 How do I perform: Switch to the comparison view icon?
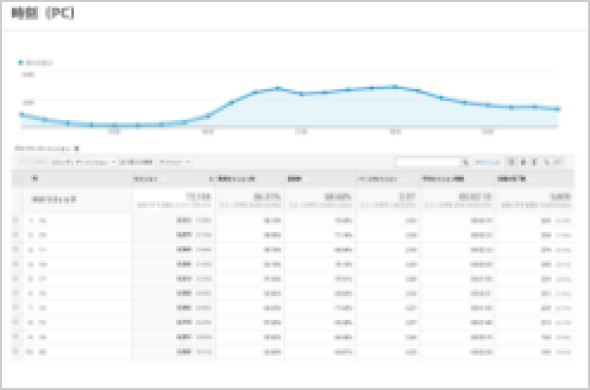[x=547, y=162]
